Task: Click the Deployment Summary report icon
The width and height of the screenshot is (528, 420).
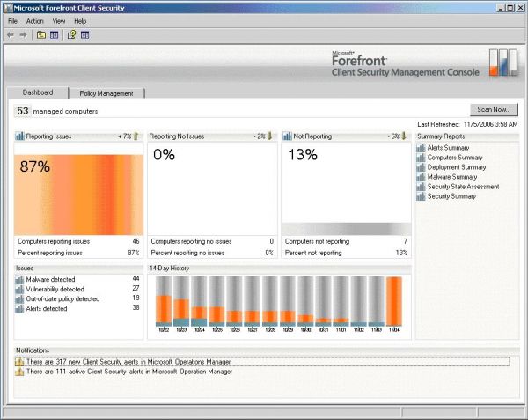Action: coord(421,167)
